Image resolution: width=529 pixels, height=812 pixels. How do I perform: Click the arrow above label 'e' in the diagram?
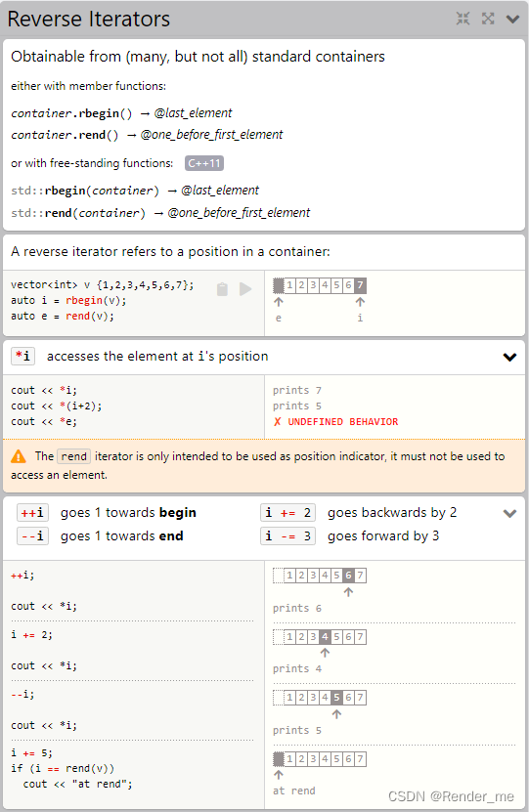(279, 302)
